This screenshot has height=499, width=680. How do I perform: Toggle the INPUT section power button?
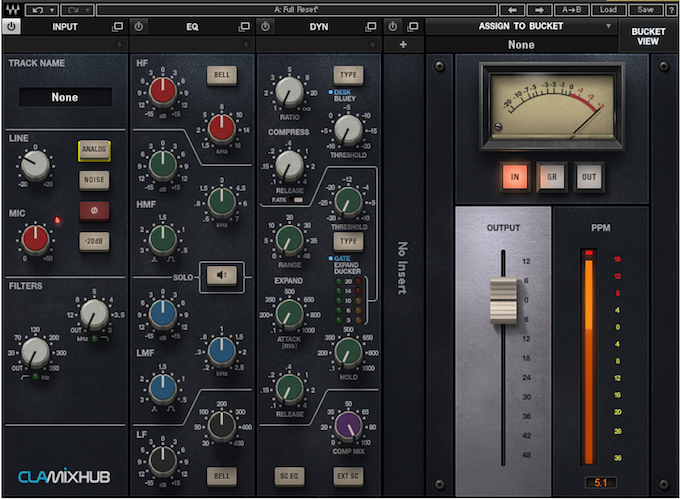point(11,26)
